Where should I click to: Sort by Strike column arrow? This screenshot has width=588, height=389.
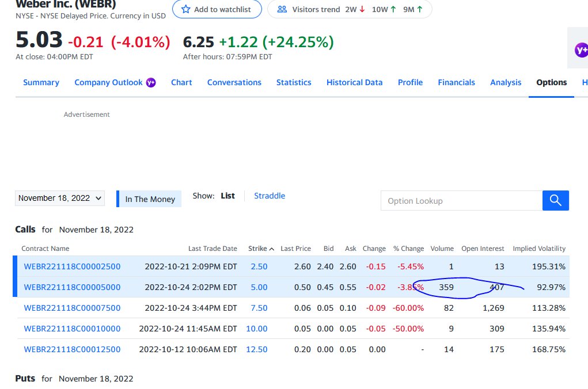(271, 249)
